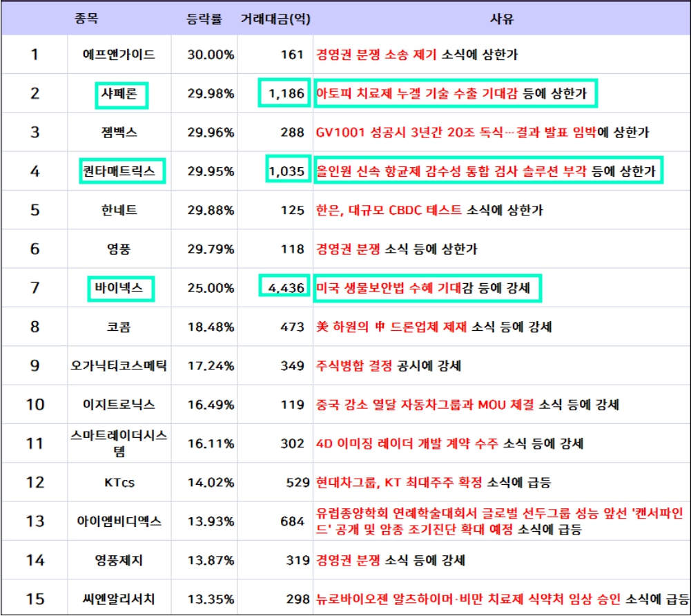This screenshot has height=616, width=691.
Task: Click trading value 161
Action: click(x=292, y=55)
